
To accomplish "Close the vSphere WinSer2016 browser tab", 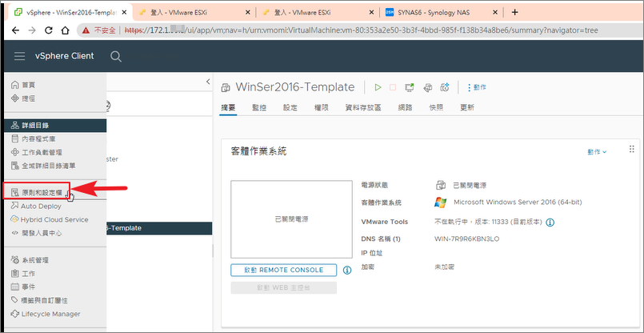I will coord(124,12).
